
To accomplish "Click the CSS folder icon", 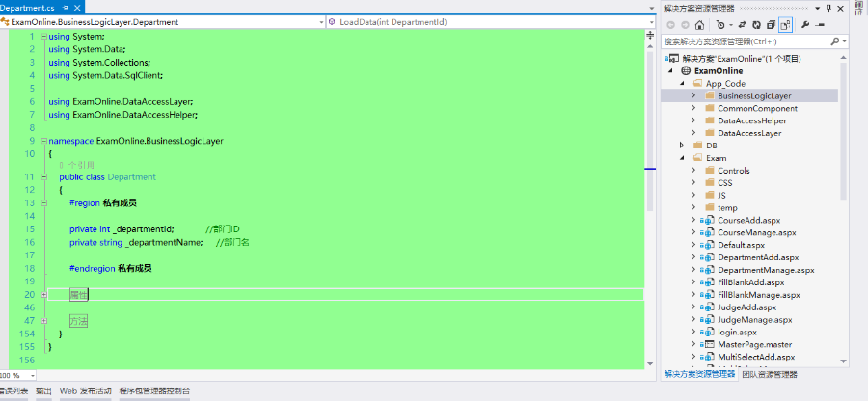I will pyautogui.click(x=710, y=183).
